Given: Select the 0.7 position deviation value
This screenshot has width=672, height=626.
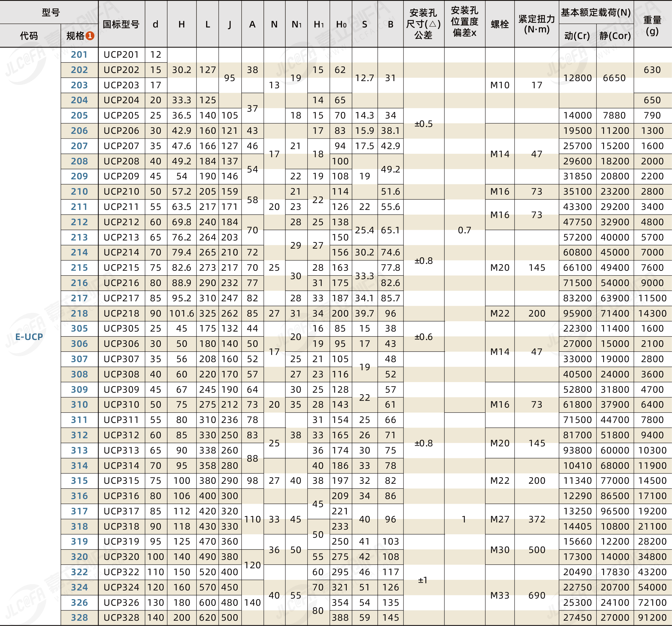Looking at the screenshot, I should (x=464, y=230).
